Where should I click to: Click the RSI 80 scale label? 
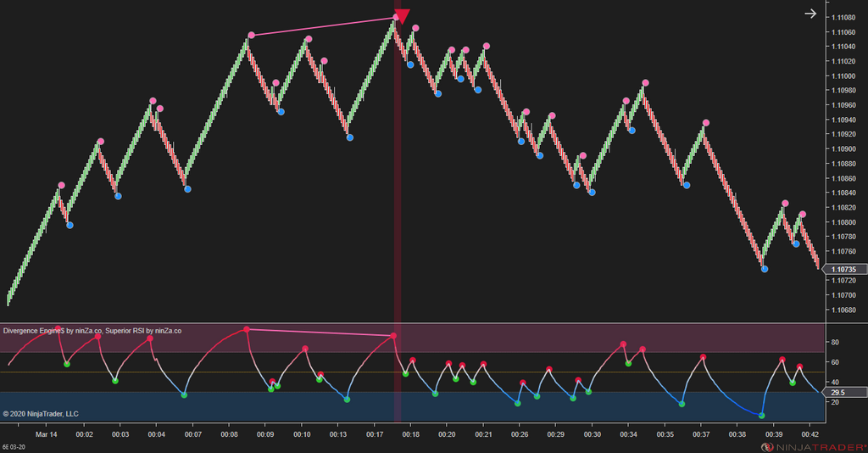835,342
